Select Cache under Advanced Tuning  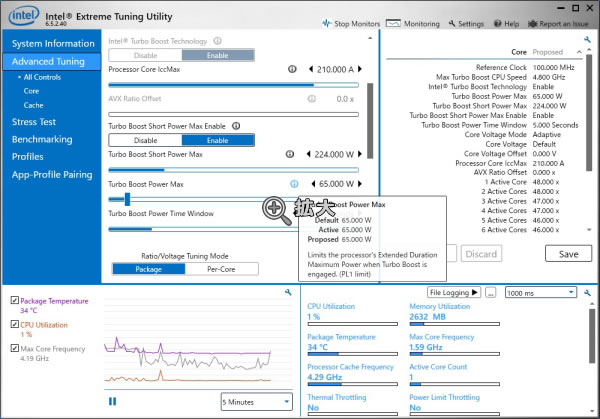pyautogui.click(x=33, y=105)
